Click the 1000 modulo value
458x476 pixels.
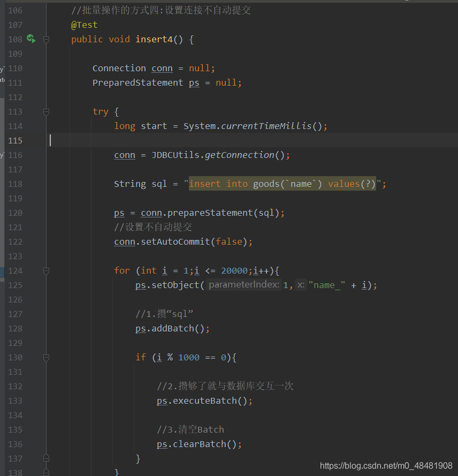click(x=189, y=358)
